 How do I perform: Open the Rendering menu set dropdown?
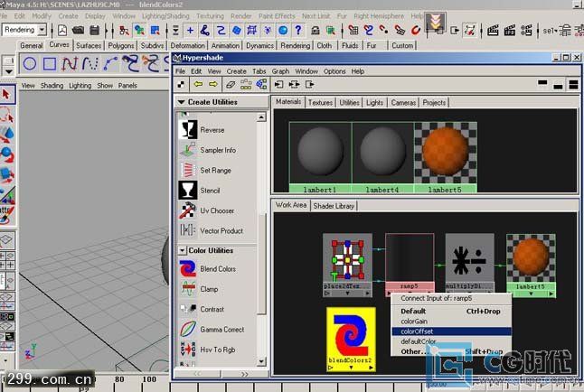click(x=42, y=30)
